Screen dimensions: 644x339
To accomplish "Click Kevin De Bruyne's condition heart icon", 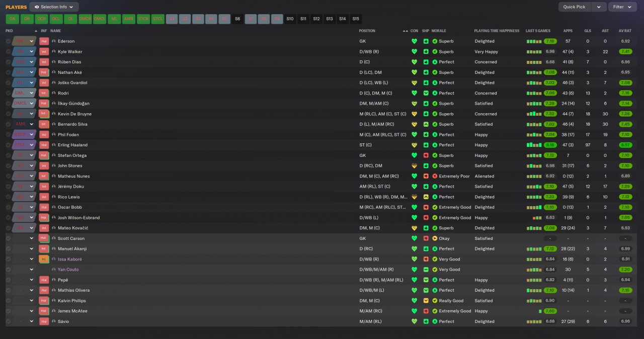I will click(x=415, y=114).
